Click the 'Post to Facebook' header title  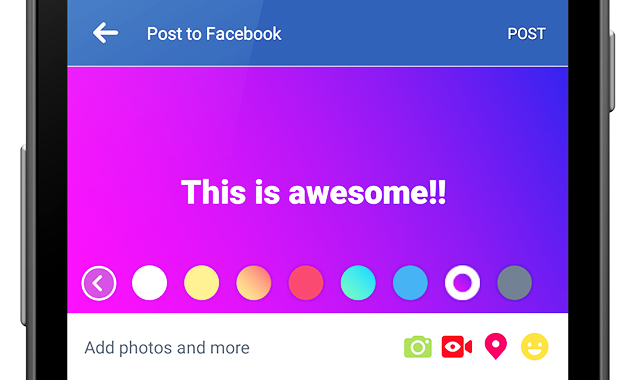pyautogui.click(x=214, y=34)
